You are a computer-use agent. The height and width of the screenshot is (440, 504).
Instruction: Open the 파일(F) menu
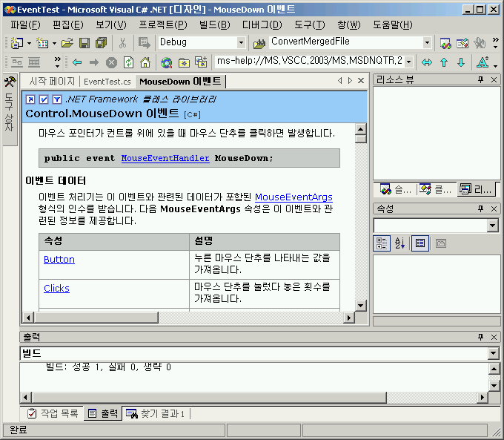tap(25, 24)
